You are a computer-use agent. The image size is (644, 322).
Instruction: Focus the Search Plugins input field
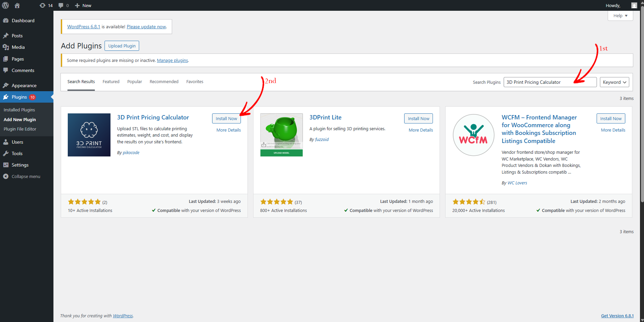(x=550, y=82)
